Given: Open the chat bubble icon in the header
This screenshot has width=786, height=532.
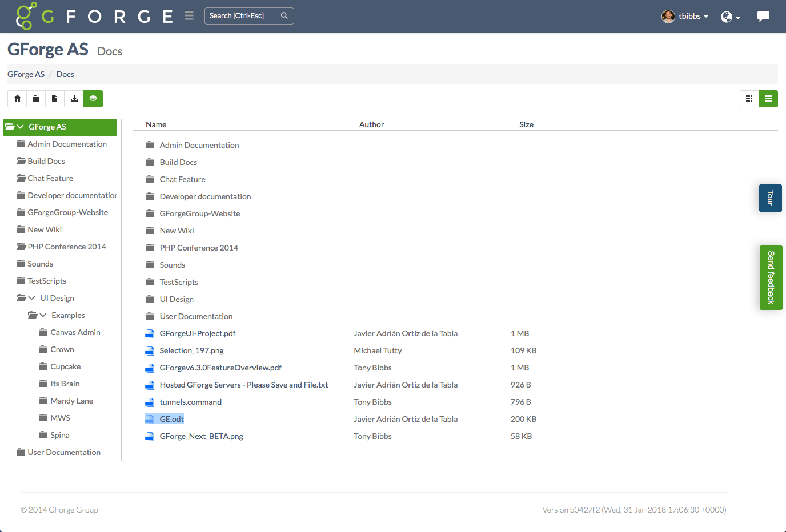Looking at the screenshot, I should 764,15.
